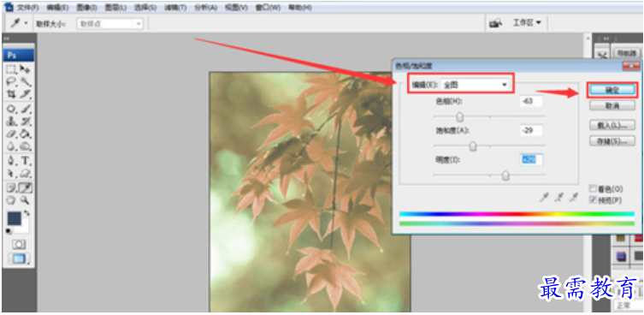
Task: Click the 载入(L)... load button
Action: (612, 126)
